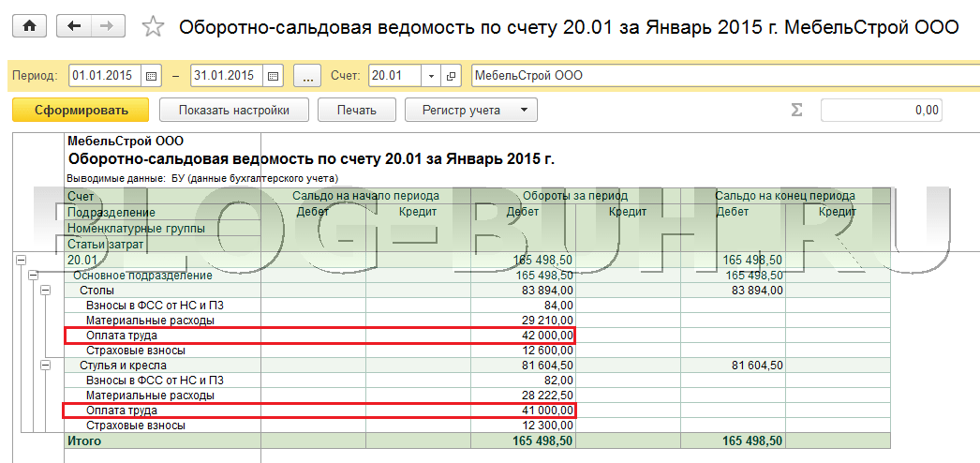The width and height of the screenshot is (980, 463).
Task: Go forward with the right arrow
Action: tap(108, 26)
